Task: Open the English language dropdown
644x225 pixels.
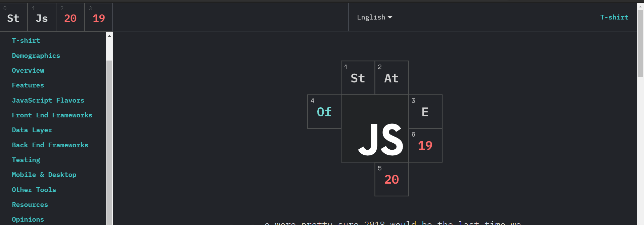Action: (375, 17)
